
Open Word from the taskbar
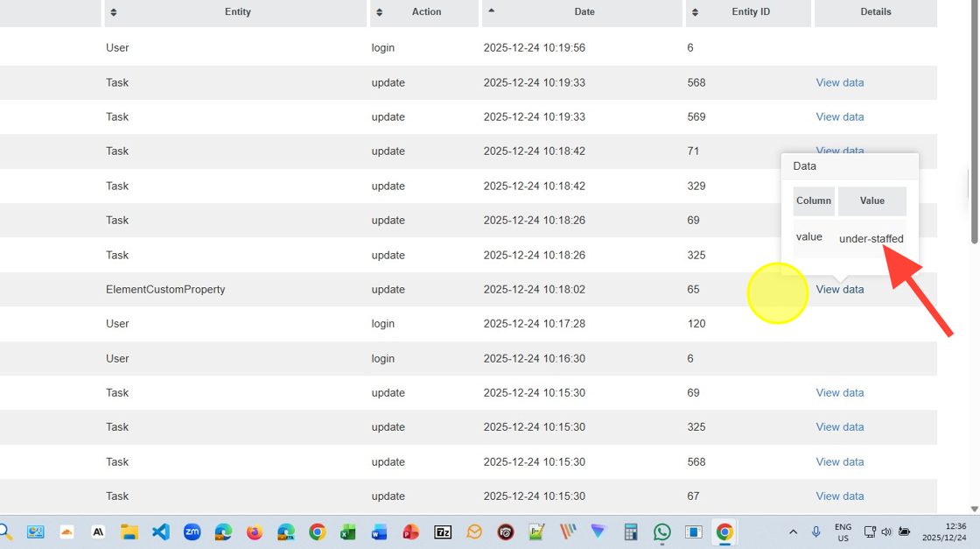[x=379, y=531]
